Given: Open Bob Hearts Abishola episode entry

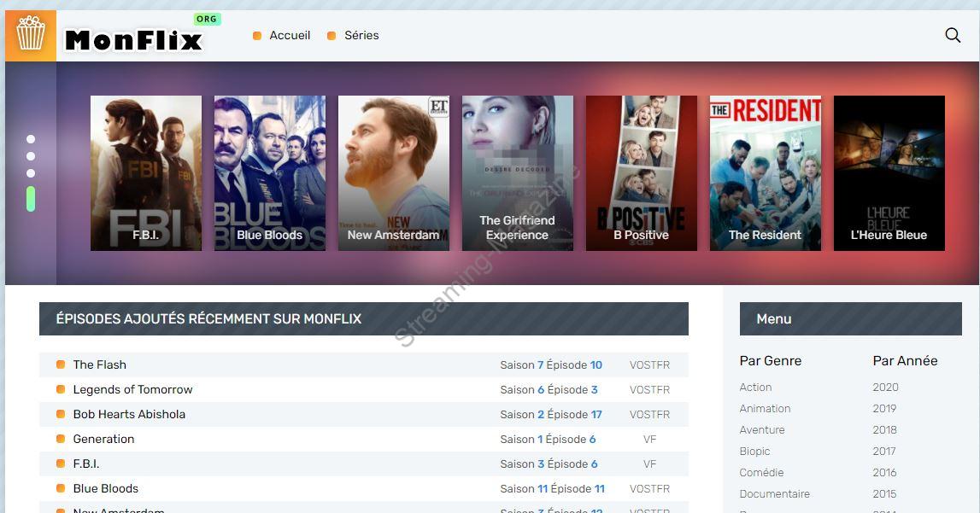Looking at the screenshot, I should pos(129,414).
